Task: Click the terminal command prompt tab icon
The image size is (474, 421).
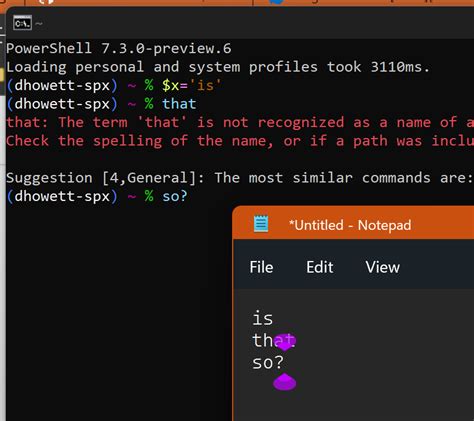Action: coord(22,23)
